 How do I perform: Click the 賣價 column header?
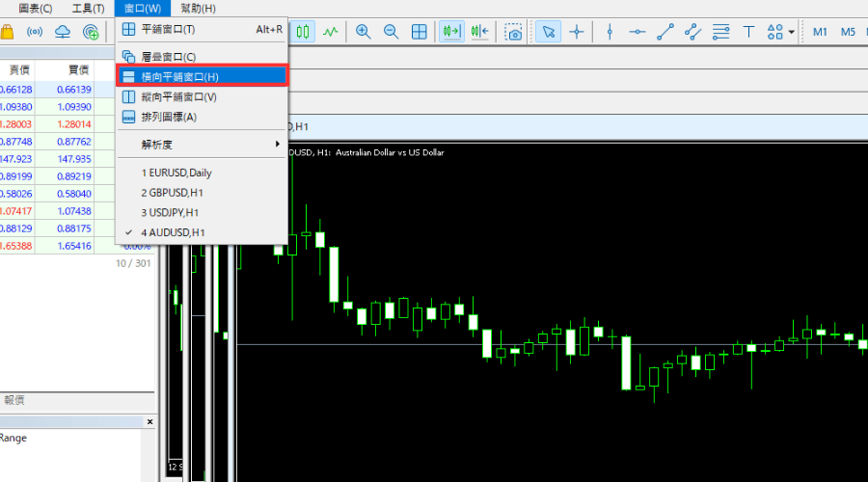click(x=19, y=69)
